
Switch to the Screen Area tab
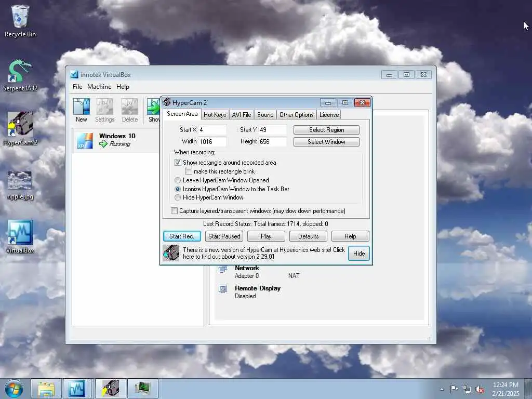[182, 114]
